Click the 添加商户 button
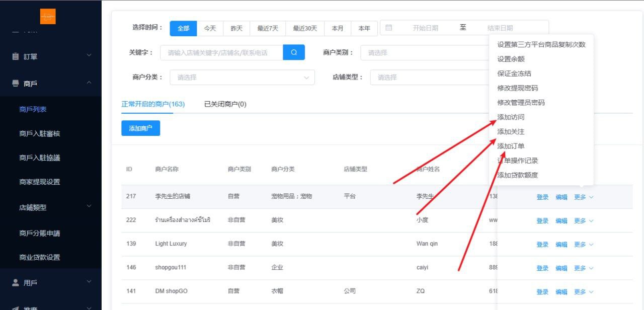The height and width of the screenshot is (310, 644). click(x=140, y=128)
